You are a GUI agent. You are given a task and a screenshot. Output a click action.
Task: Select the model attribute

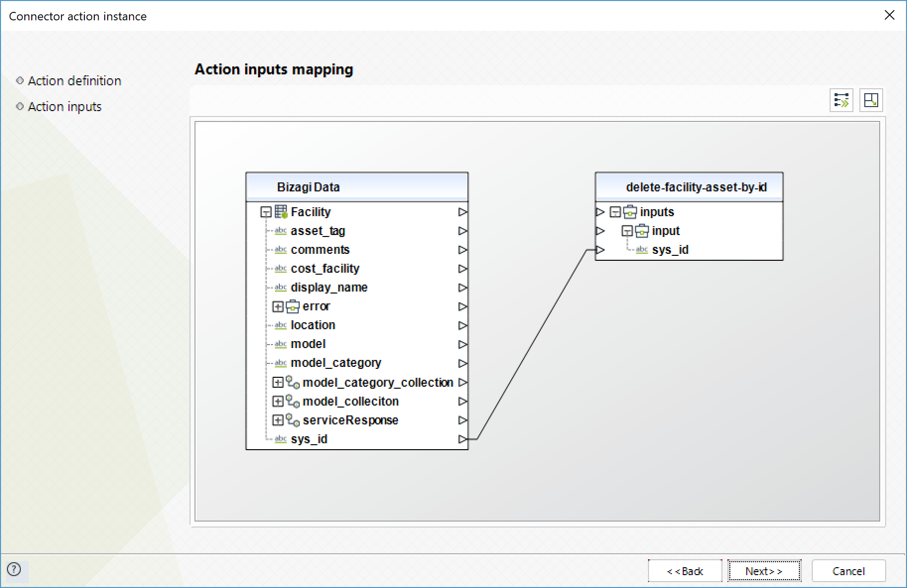[x=308, y=344]
